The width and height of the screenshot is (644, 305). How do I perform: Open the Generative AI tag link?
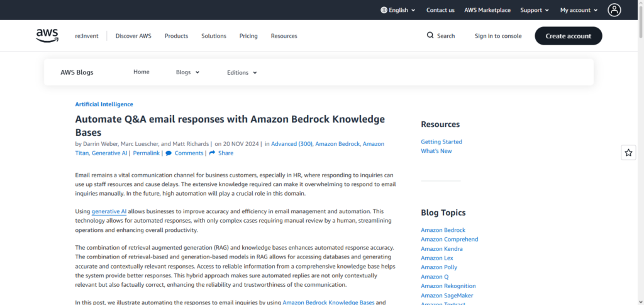pyautogui.click(x=109, y=153)
